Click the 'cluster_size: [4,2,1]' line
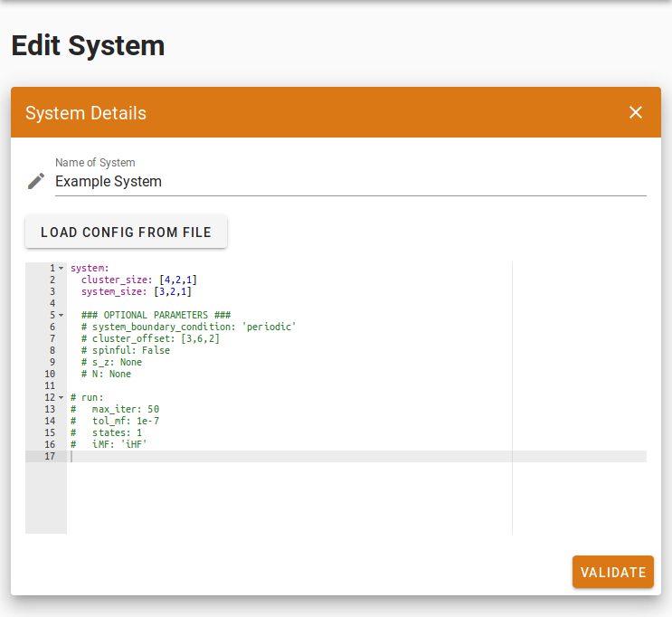672x617 pixels. pos(139,280)
